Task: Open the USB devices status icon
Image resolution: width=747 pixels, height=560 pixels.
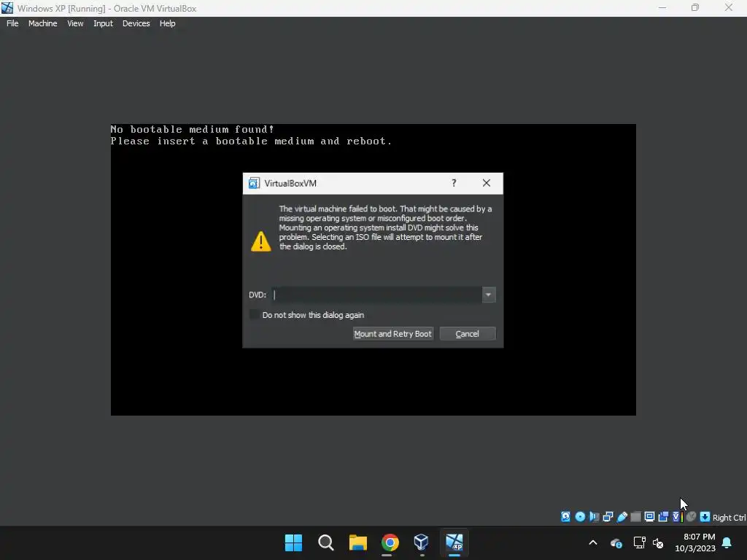Action: point(622,517)
